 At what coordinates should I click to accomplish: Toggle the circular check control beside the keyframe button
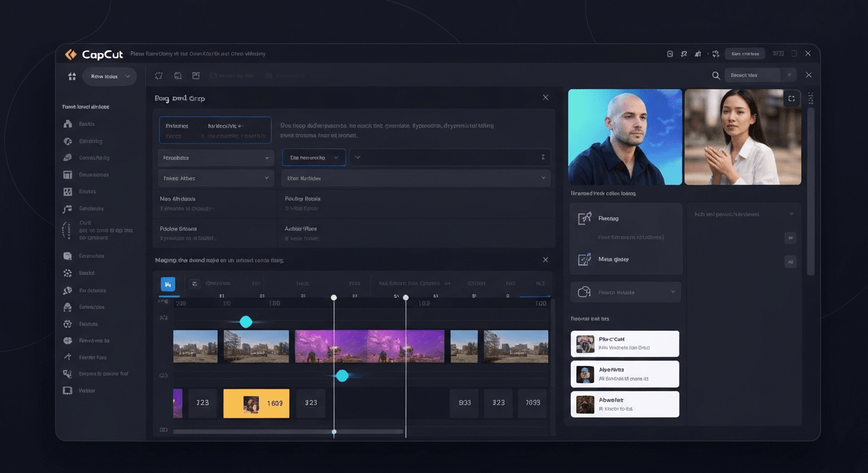194,283
